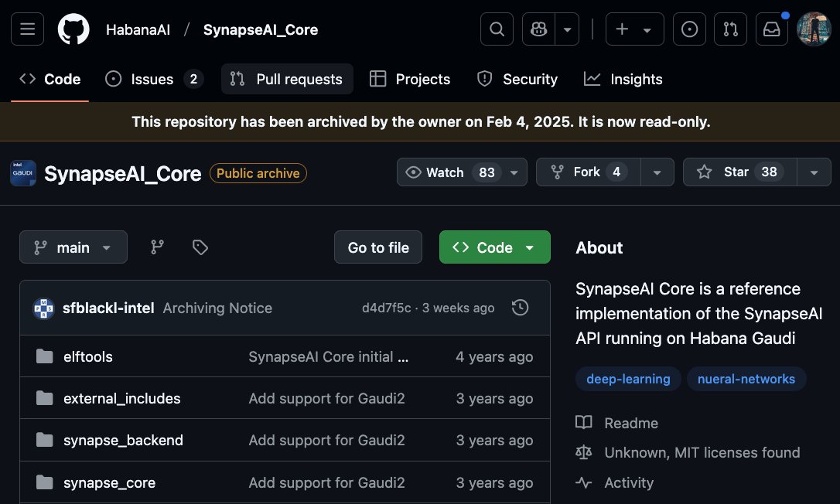Image resolution: width=840 pixels, height=504 pixels.
Task: Click the SynapseAI_Core repository title
Action: coord(123,173)
